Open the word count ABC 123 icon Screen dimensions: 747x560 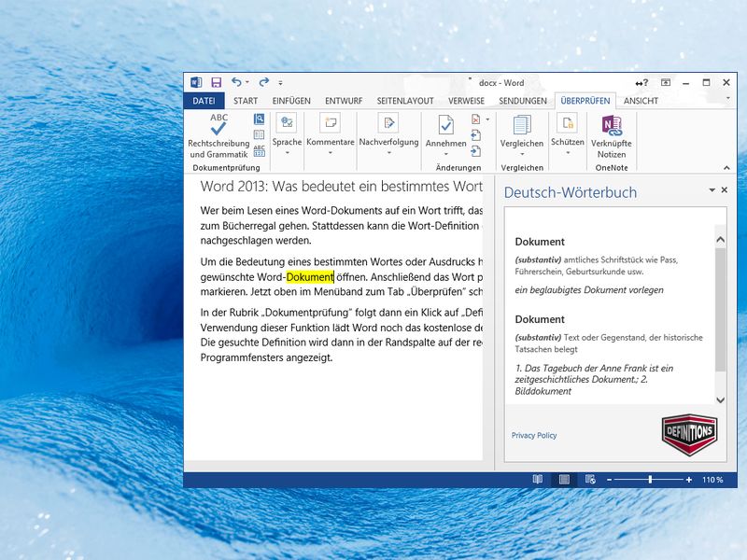coord(259,151)
